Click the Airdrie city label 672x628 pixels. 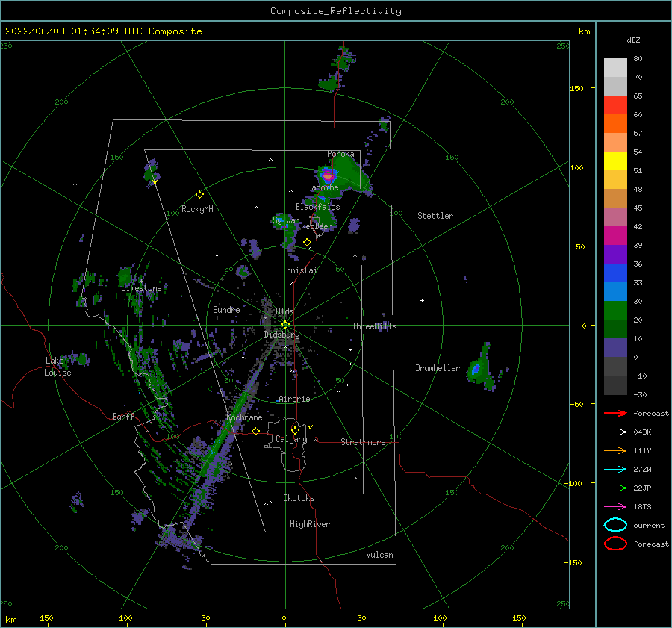pos(294,399)
